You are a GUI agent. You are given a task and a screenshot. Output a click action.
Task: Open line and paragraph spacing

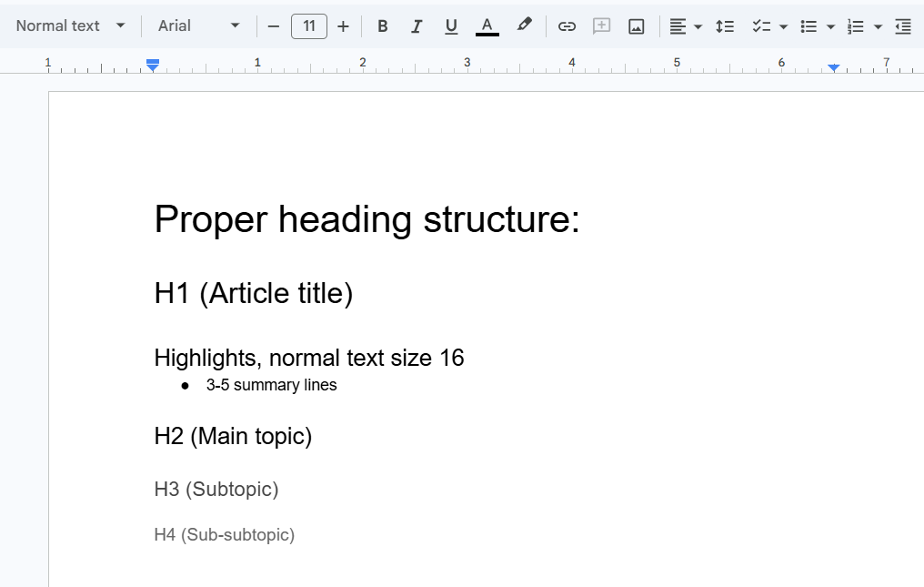(725, 26)
